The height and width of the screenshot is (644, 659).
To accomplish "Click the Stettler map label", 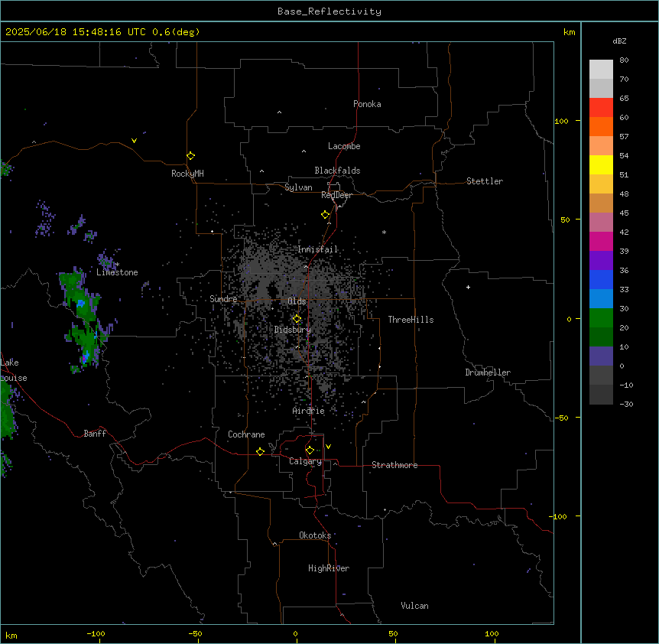I will pos(485,181).
